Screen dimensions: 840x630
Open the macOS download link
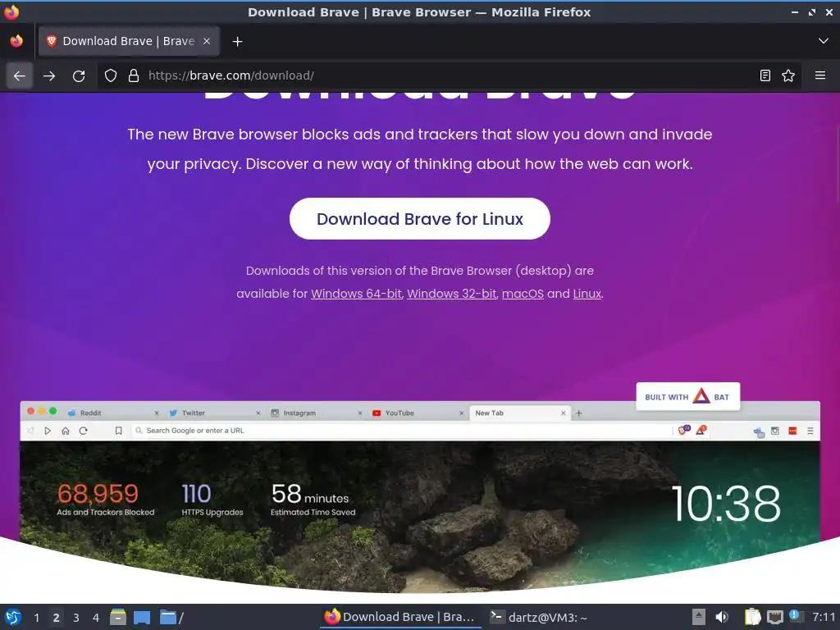pyautogui.click(x=523, y=294)
